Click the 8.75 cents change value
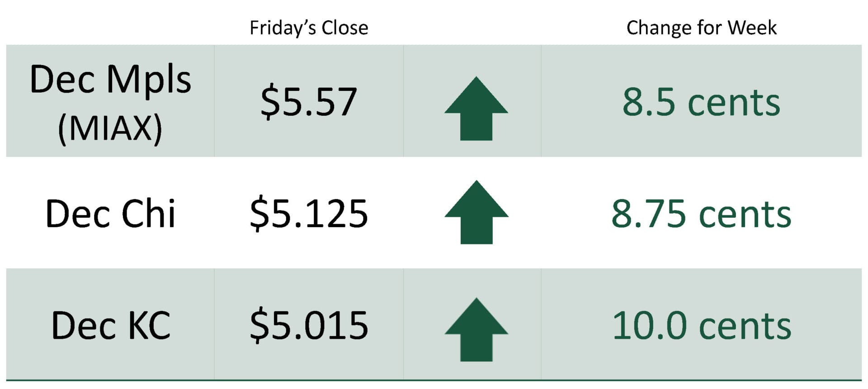This screenshot has height=389, width=868. 701,214
